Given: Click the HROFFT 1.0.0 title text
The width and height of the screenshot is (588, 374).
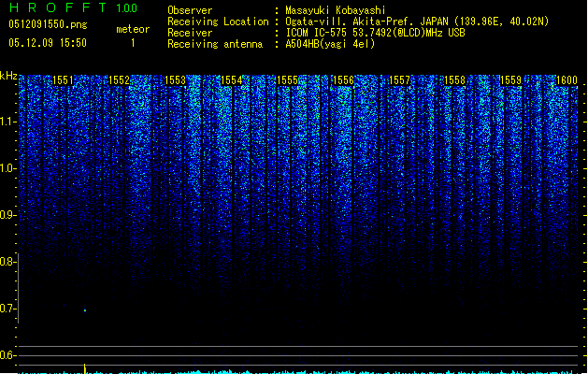Looking at the screenshot, I should (x=74, y=7).
